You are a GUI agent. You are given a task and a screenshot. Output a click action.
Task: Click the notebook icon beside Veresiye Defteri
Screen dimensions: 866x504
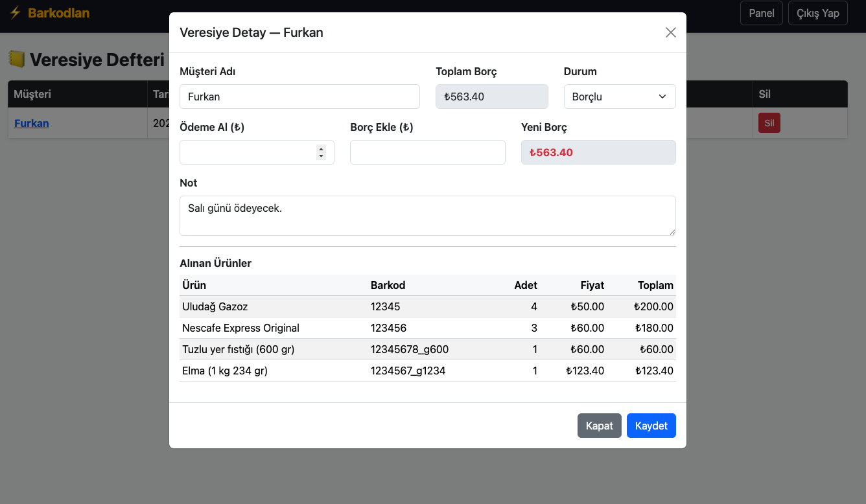(x=17, y=60)
